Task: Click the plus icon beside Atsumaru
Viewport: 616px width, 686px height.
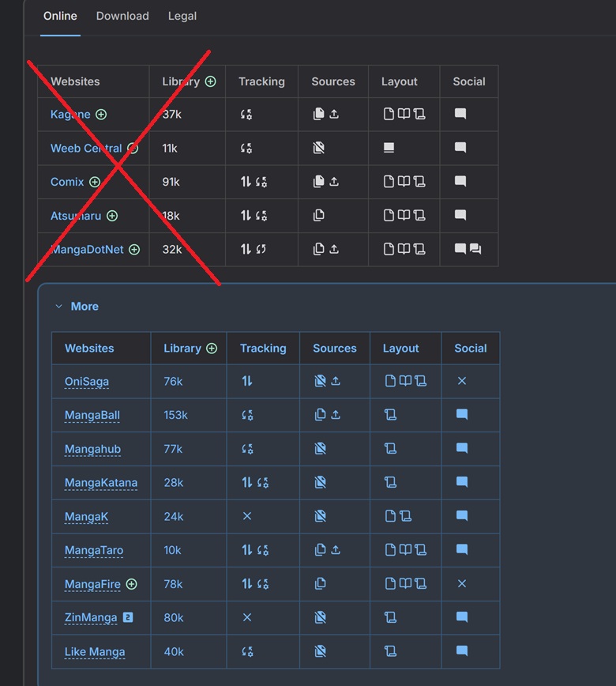Action: point(112,216)
